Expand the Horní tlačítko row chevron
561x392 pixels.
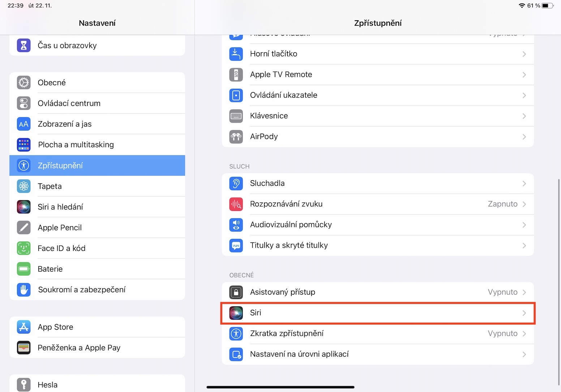pyautogui.click(x=524, y=54)
